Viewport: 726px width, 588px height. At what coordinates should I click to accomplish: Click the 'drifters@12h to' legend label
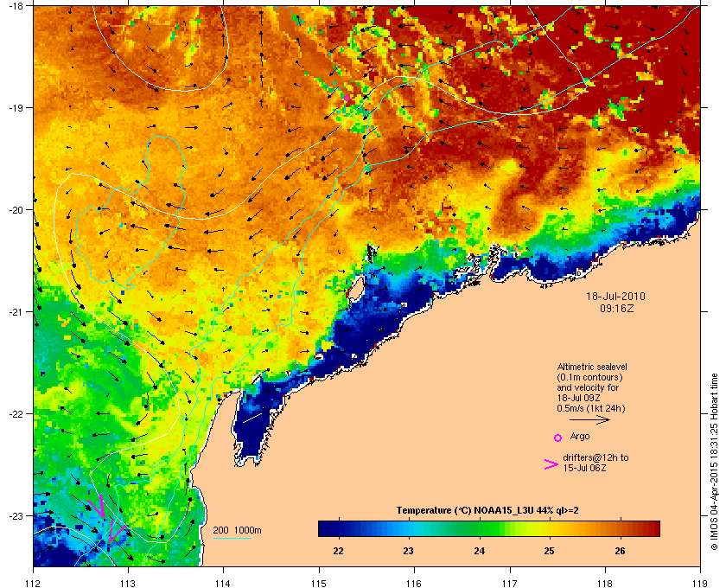click(595, 457)
